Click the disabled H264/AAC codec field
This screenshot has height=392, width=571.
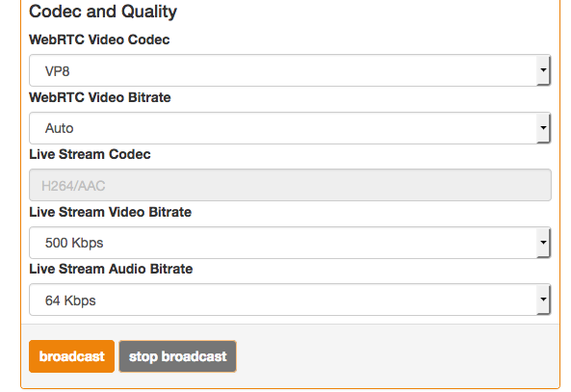(290, 185)
